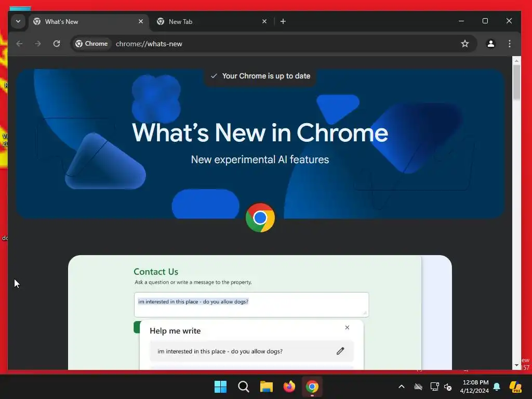
Task: Reload the current page
Action: (57, 44)
